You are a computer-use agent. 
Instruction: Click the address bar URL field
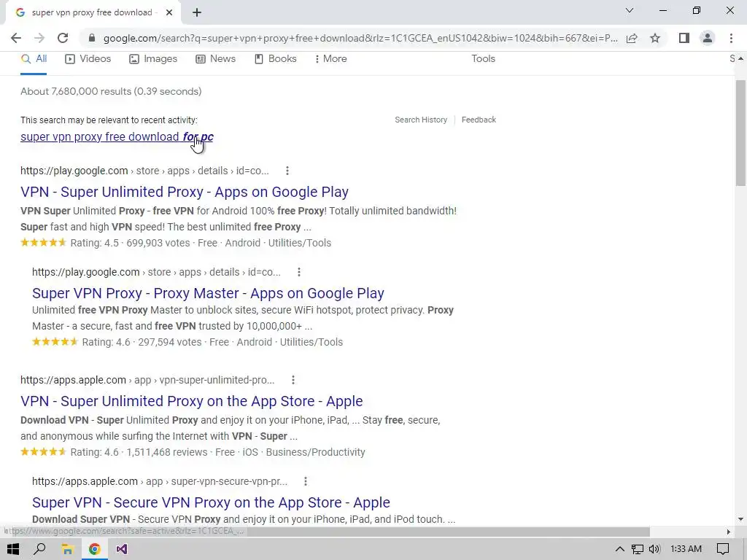coord(360,38)
